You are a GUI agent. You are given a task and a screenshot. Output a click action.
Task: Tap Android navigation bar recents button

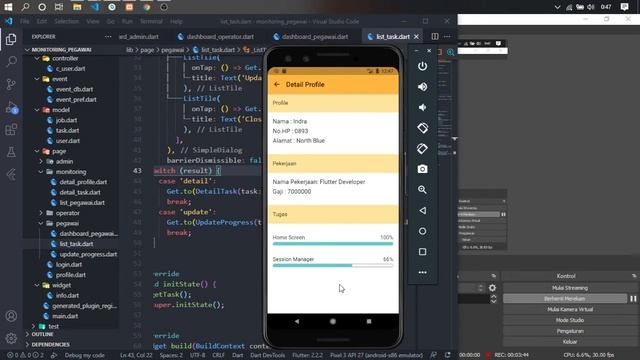369,321
